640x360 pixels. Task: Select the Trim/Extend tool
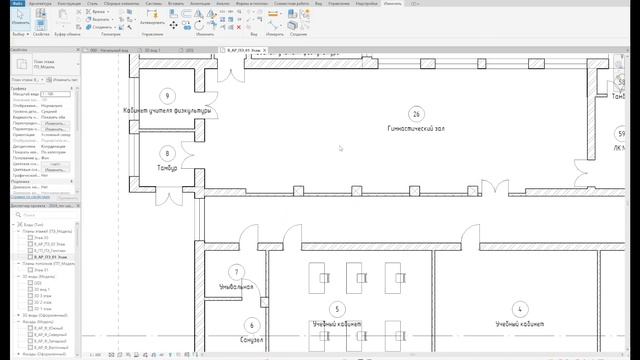(212, 25)
